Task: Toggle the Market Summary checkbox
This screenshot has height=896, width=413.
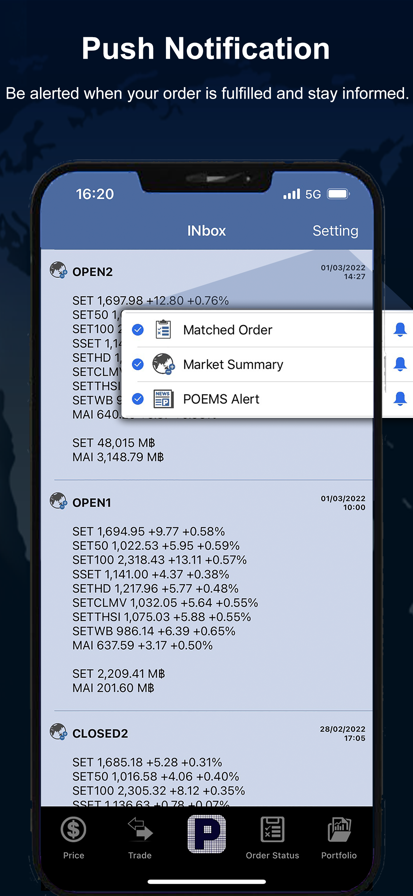Action: 138,364
